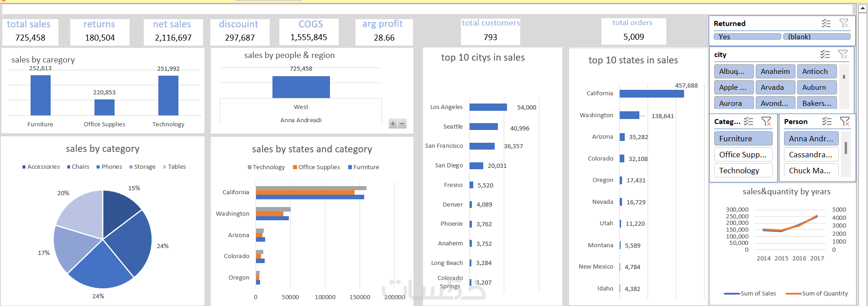Enable multi-select on the city slicer
The image size is (868, 306).
point(825,54)
